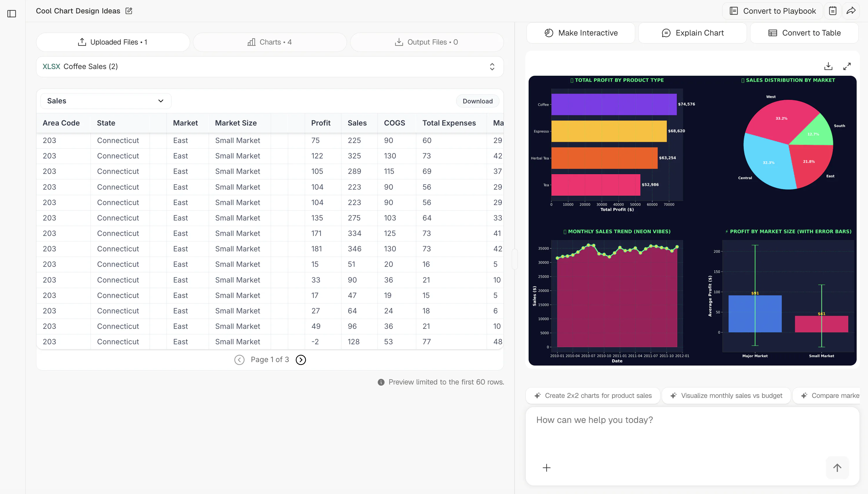Viewport: 868px width, 494px height.
Task: Open the Output Files tab
Action: click(x=427, y=42)
